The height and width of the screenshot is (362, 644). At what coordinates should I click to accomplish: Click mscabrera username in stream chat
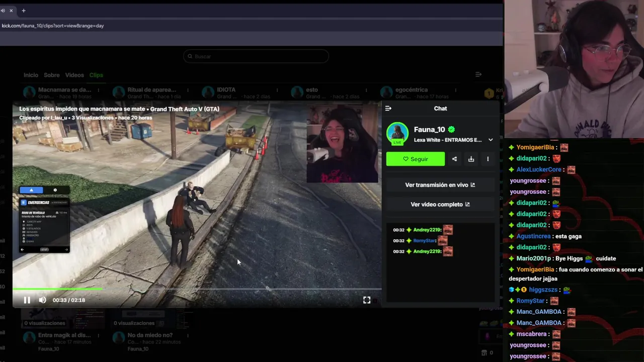pyautogui.click(x=531, y=334)
